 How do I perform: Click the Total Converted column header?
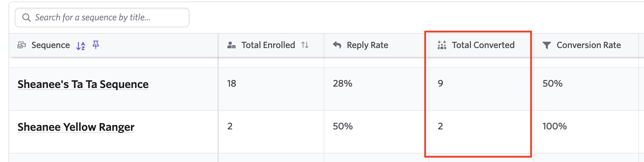coord(483,45)
